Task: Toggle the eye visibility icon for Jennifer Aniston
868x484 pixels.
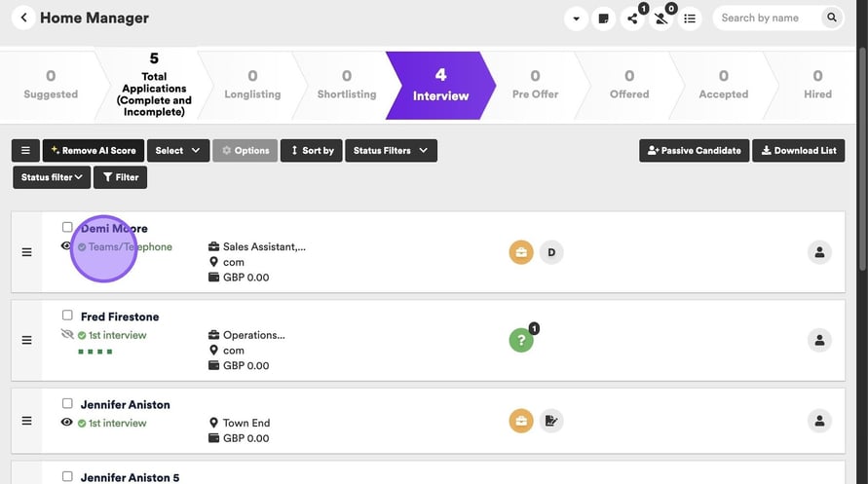Action: (67, 423)
